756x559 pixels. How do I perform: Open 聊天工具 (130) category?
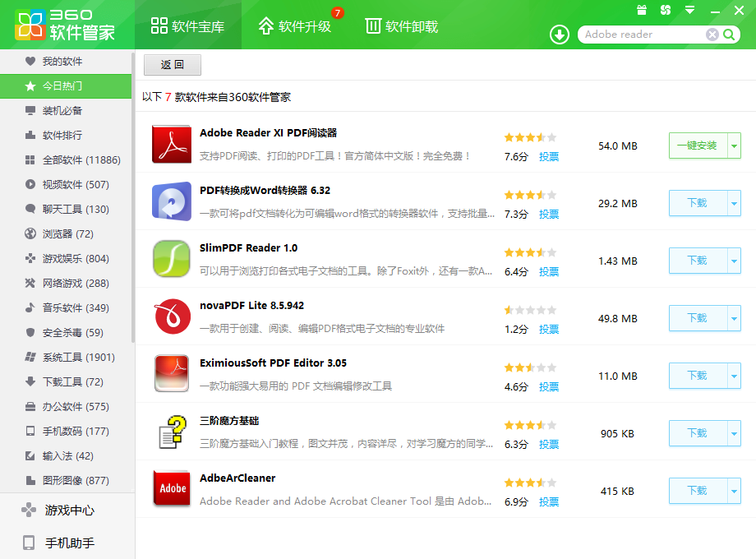coord(66,209)
